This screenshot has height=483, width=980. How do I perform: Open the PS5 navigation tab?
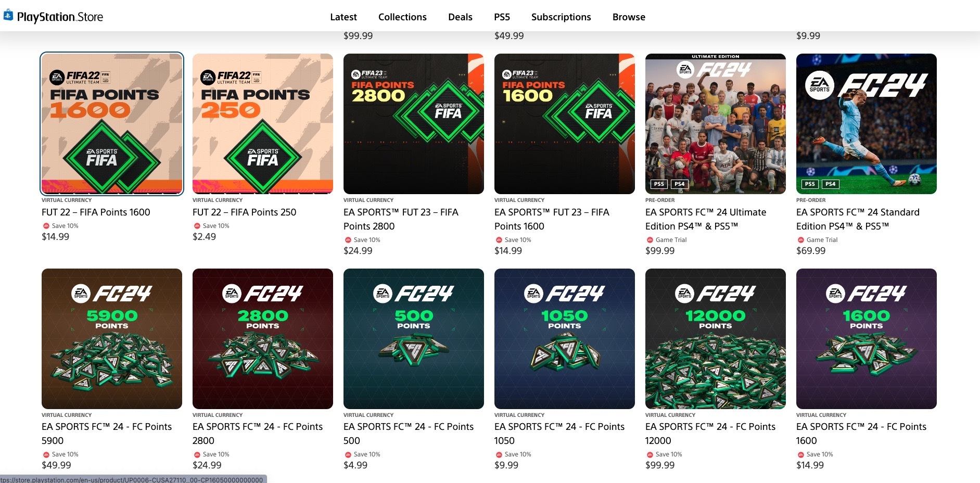point(502,17)
